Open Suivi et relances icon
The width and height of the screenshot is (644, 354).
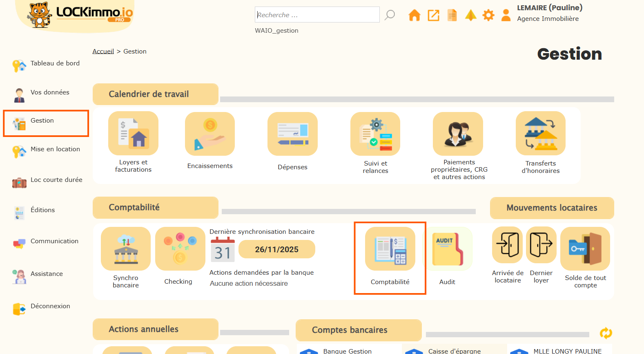click(375, 134)
